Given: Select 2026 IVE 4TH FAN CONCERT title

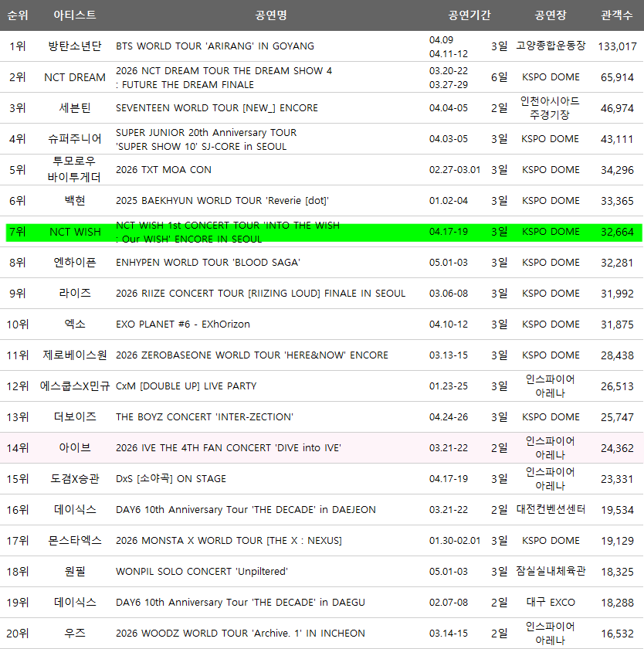Looking at the screenshot, I should point(229,448).
